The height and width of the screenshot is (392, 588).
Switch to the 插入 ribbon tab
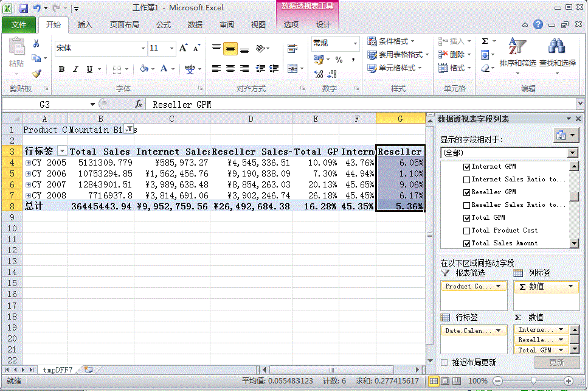85,25
